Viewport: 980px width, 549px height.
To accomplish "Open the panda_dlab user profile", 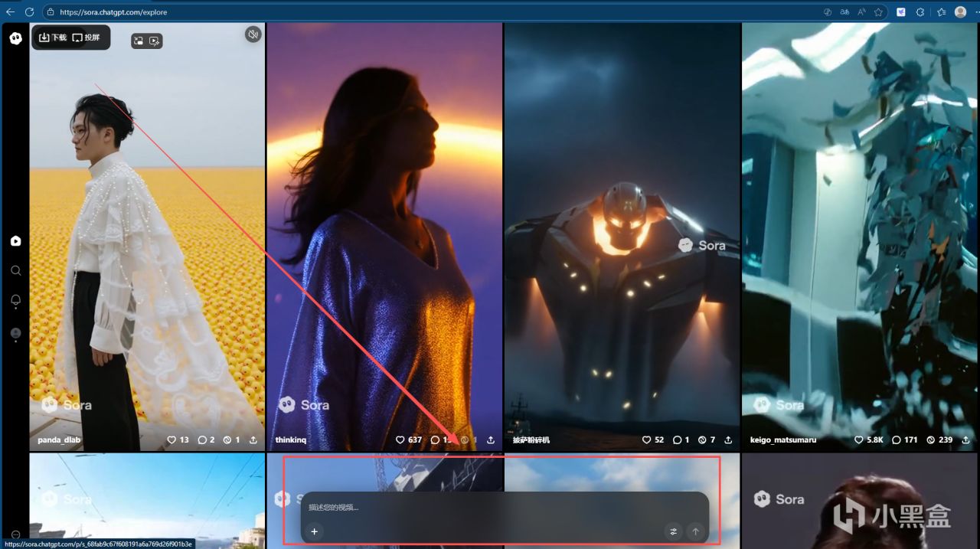I will pos(59,440).
